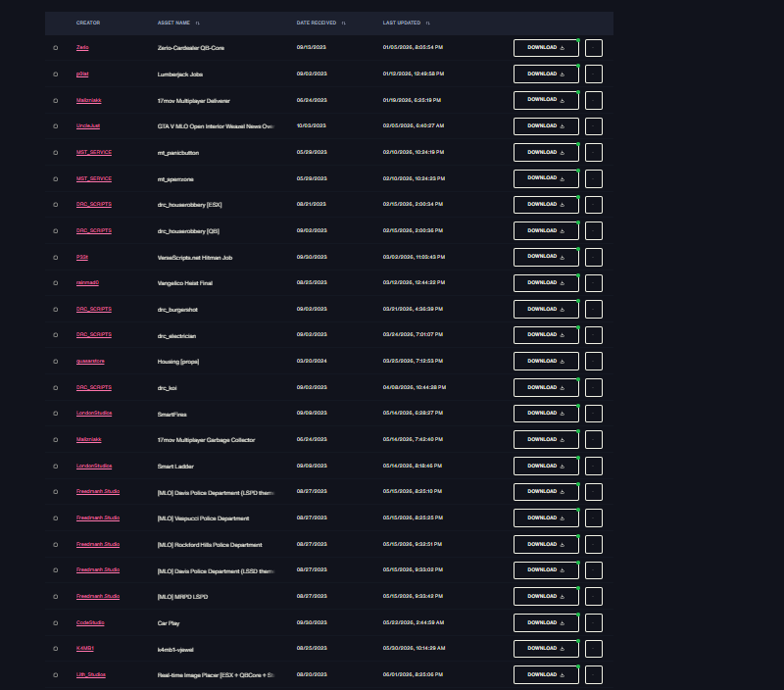Download the Lumberjack Jobs asset
The height and width of the screenshot is (690, 784).
click(546, 74)
